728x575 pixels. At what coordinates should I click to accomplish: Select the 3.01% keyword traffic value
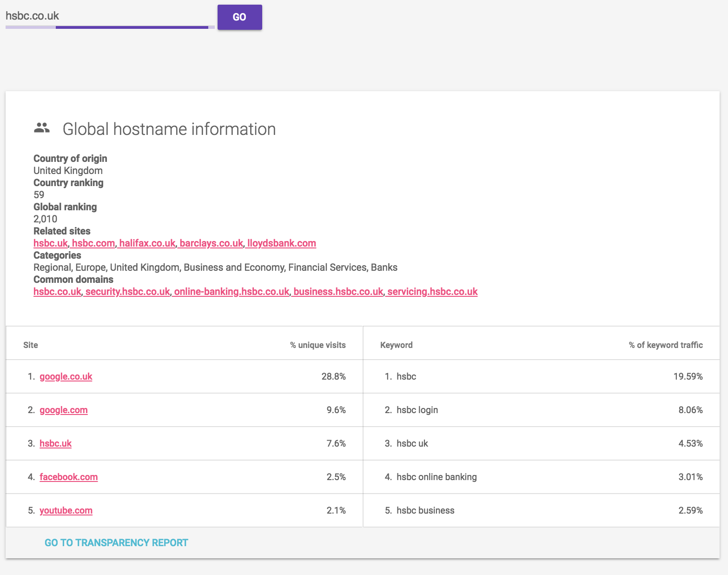click(x=690, y=477)
